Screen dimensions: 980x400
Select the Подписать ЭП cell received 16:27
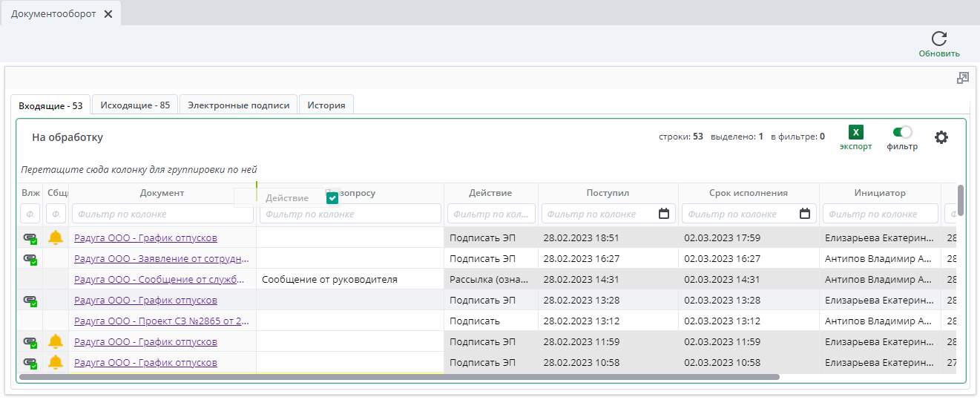pos(491,259)
